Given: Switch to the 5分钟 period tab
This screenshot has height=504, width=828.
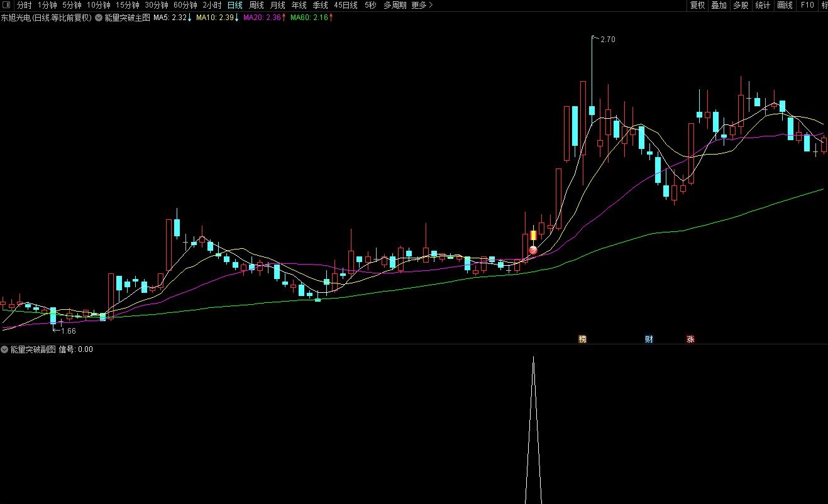Looking at the screenshot, I should (72, 5).
